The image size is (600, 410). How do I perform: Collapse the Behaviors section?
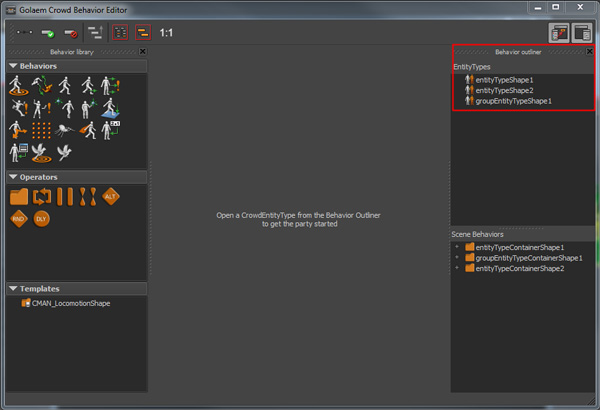pos(13,66)
